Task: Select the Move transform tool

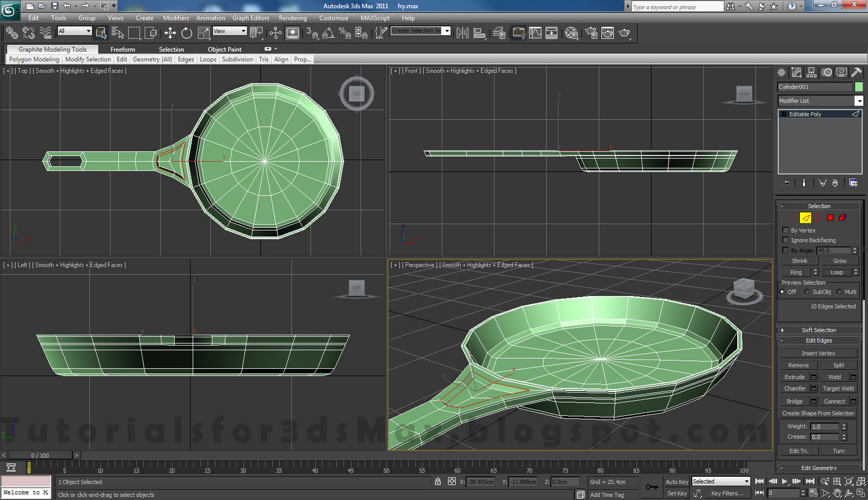Action: coord(170,33)
